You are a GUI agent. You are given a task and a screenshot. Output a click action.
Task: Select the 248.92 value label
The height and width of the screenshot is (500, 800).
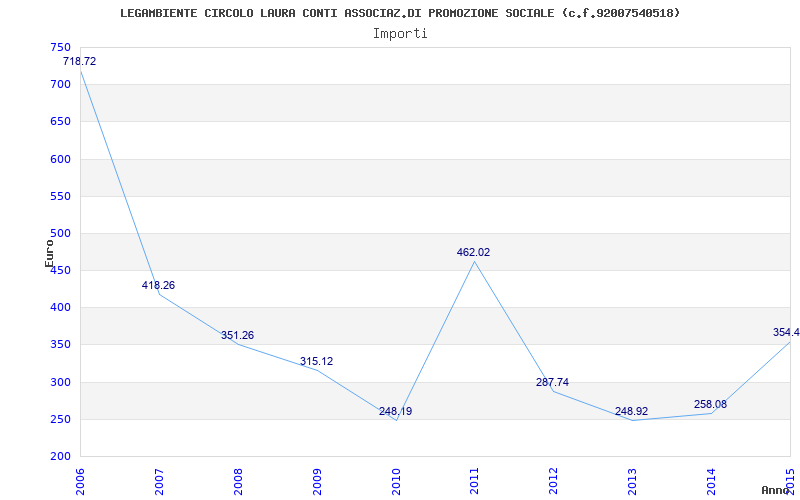coord(632,411)
